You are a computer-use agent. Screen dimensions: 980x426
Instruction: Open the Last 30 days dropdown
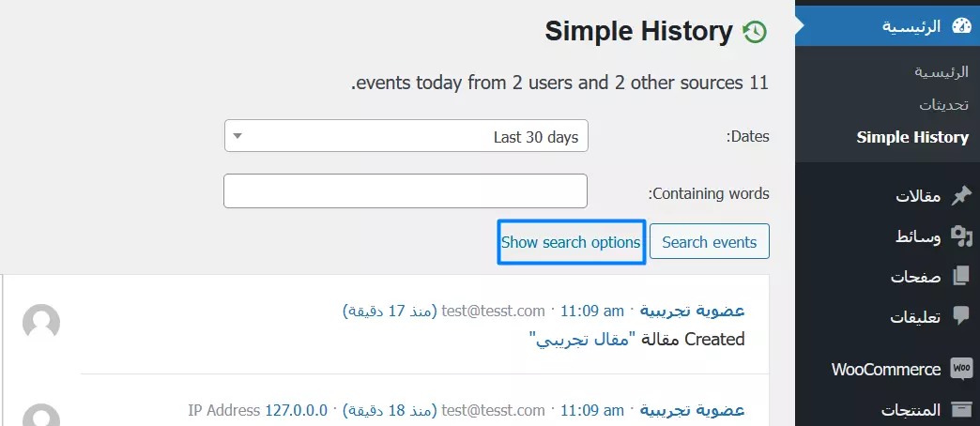coord(406,137)
